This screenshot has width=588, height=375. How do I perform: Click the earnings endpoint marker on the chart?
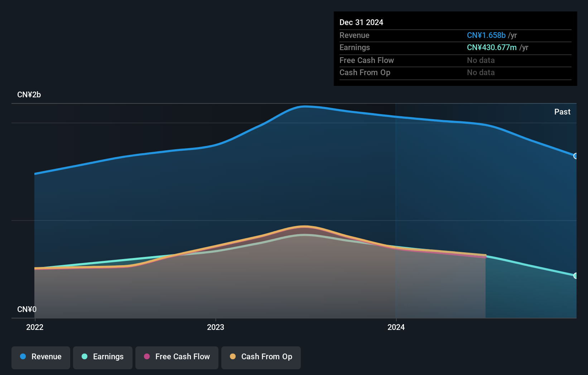[x=575, y=276]
